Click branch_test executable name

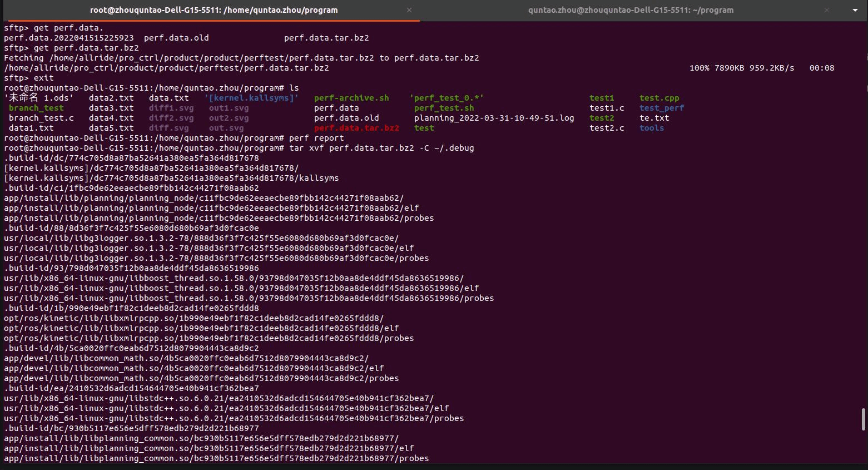coord(36,108)
